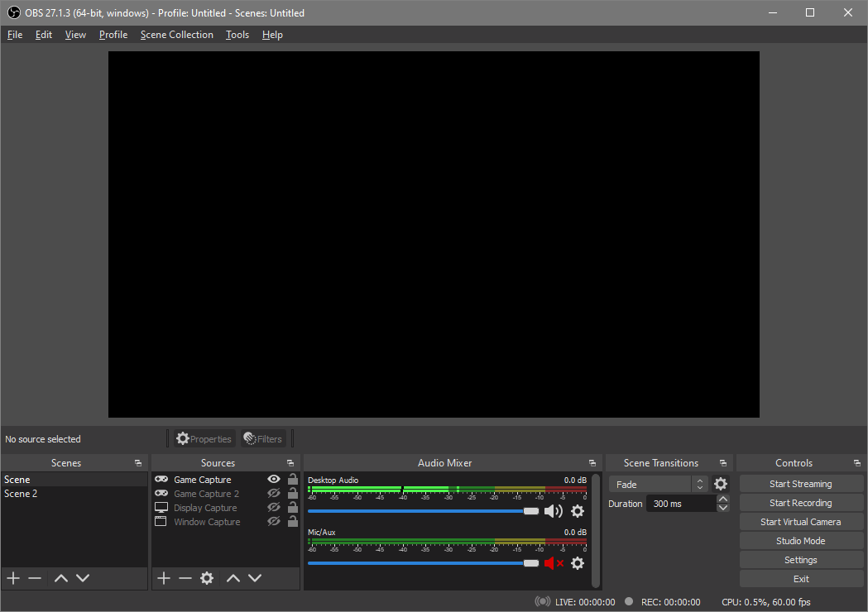The image size is (868, 612).
Task: Decrease transition duration with down arrow
Action: (723, 508)
